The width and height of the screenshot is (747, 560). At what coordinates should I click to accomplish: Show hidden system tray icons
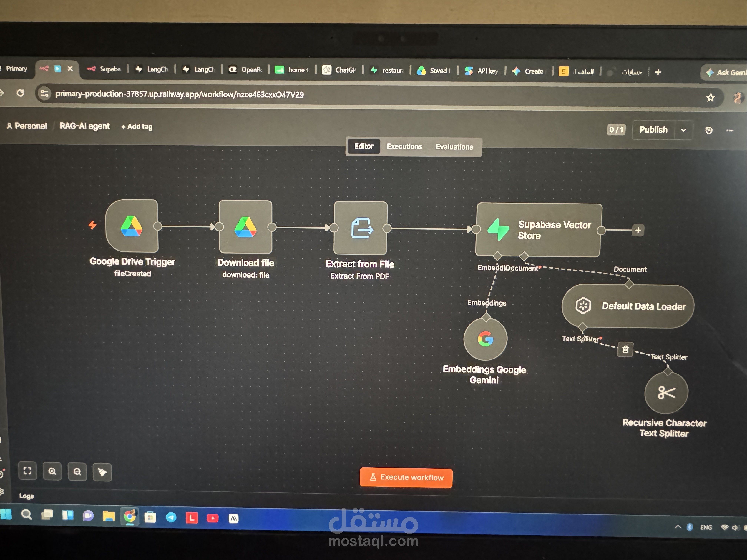tap(678, 527)
